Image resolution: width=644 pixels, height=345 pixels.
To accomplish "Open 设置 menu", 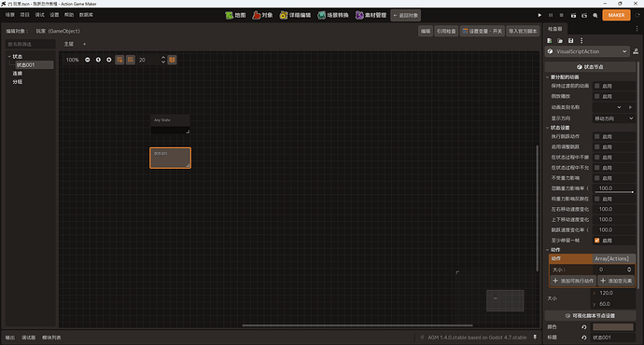I will (55, 15).
